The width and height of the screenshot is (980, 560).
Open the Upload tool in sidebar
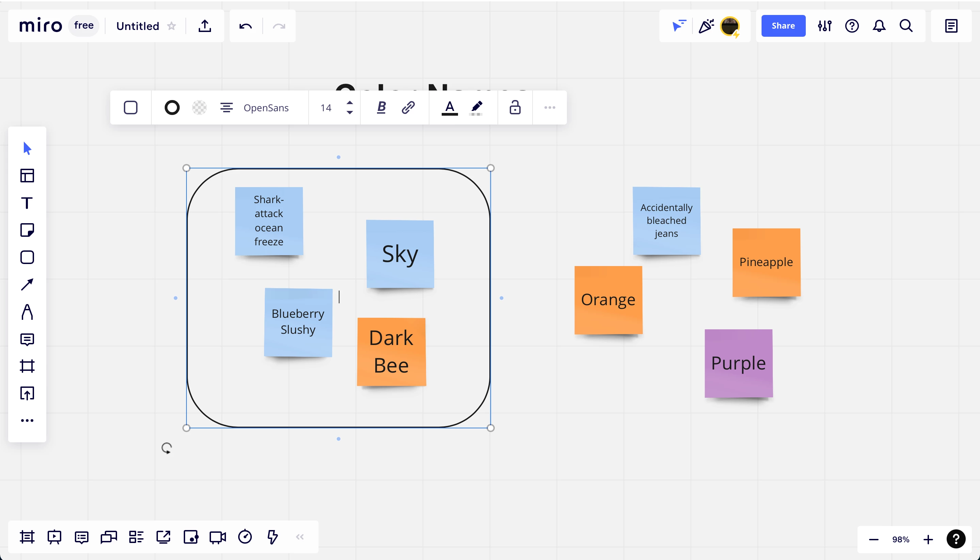pyautogui.click(x=27, y=393)
